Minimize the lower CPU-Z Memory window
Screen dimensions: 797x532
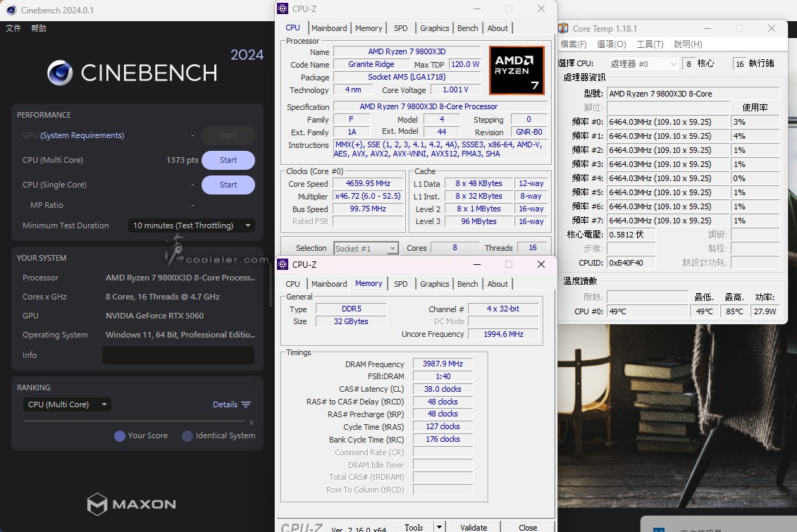[477, 264]
